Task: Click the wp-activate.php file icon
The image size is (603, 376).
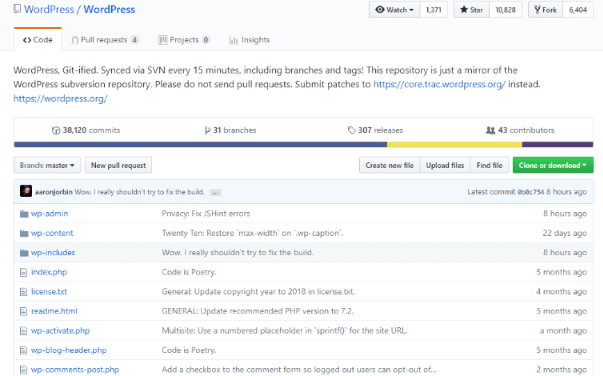Action: [x=23, y=331]
